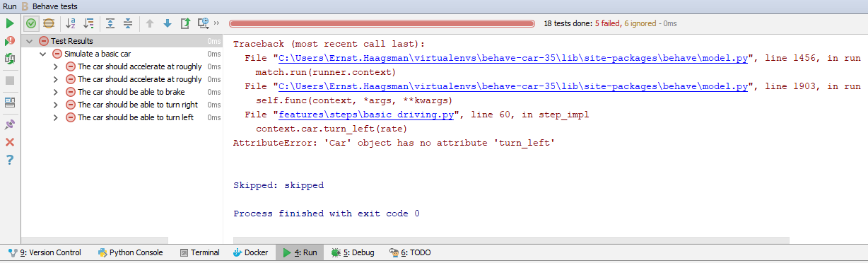Click the AttributeError message line
868x263 pixels.
(394, 143)
